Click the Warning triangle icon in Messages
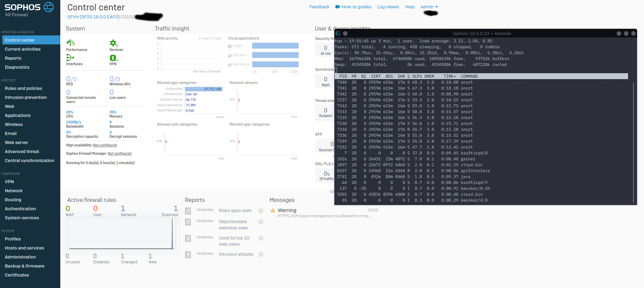 [x=273, y=210]
